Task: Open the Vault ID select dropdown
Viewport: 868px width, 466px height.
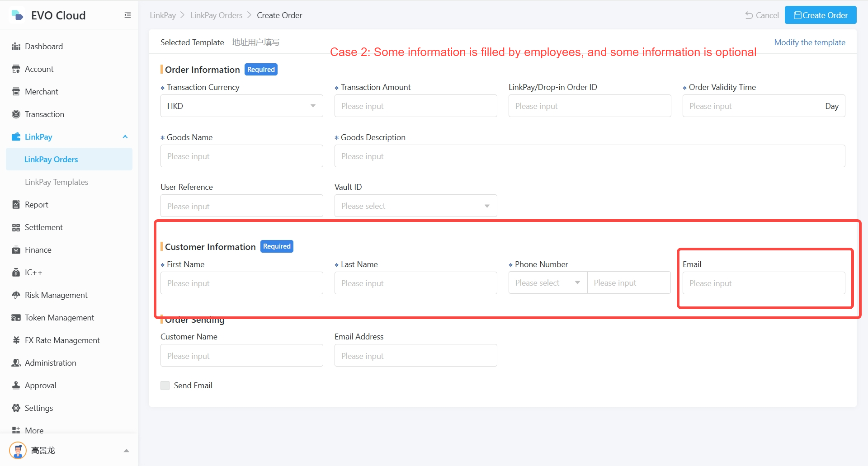Action: pyautogui.click(x=415, y=206)
